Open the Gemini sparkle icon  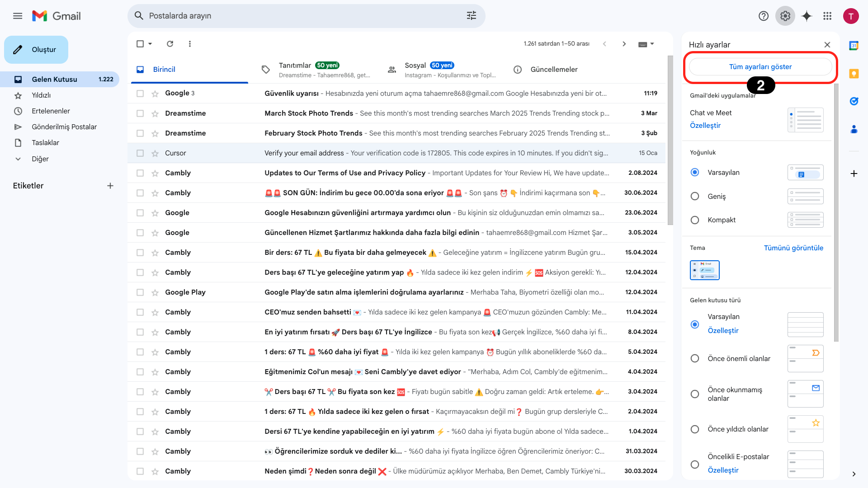[807, 16]
